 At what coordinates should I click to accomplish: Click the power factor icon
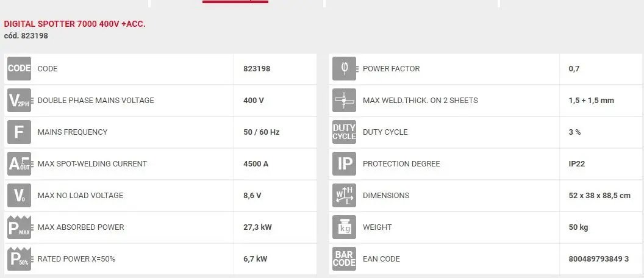(x=344, y=69)
